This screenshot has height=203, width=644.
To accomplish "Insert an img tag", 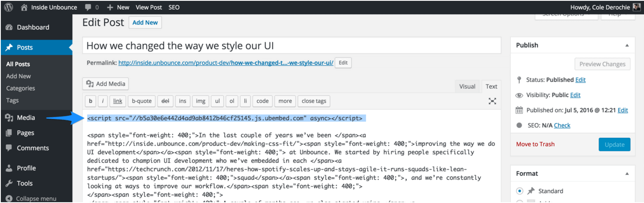I will 200,101.
